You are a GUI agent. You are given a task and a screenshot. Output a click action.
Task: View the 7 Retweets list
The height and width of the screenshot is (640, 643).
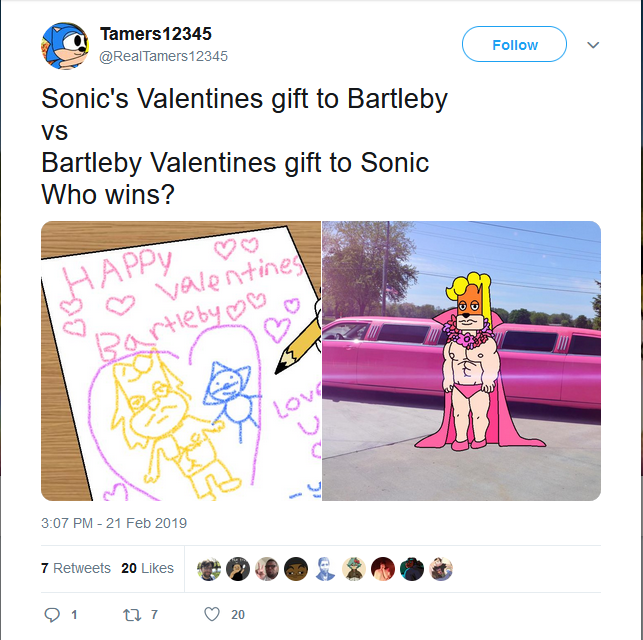tap(76, 568)
